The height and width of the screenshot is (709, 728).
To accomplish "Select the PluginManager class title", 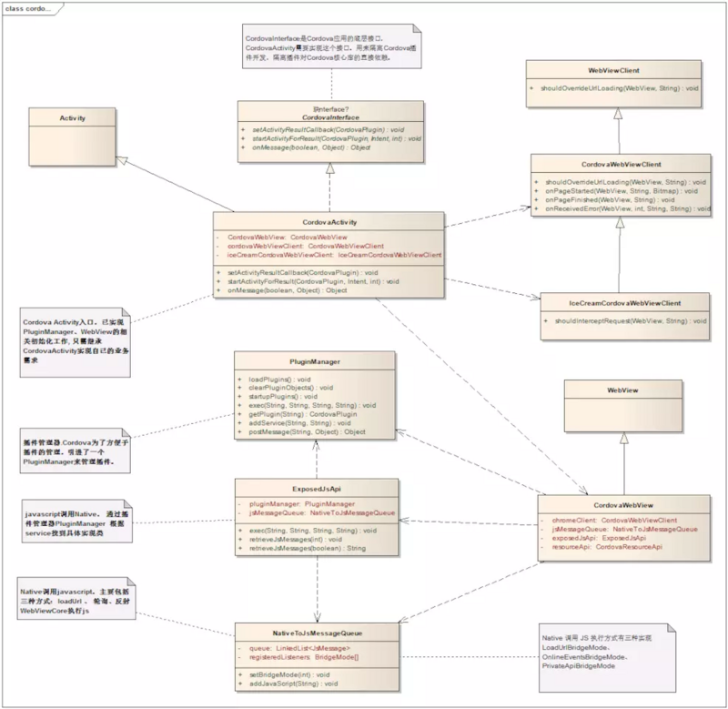I will [315, 361].
